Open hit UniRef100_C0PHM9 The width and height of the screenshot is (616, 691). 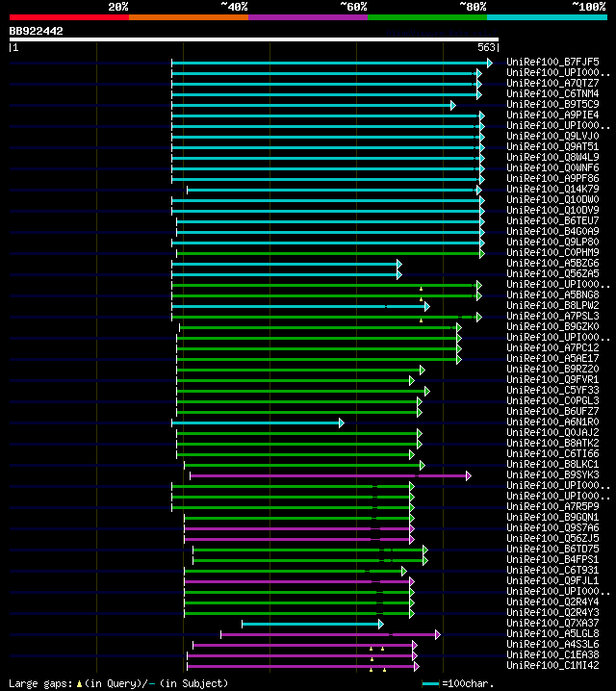click(x=552, y=252)
